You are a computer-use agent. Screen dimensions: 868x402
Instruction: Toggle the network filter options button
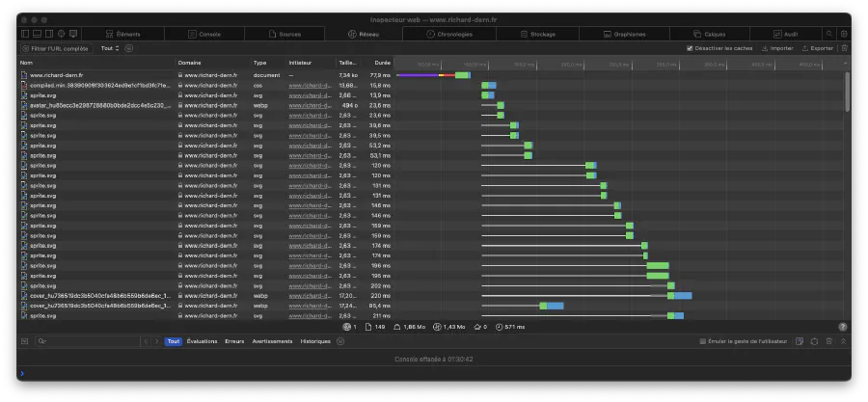(x=129, y=48)
